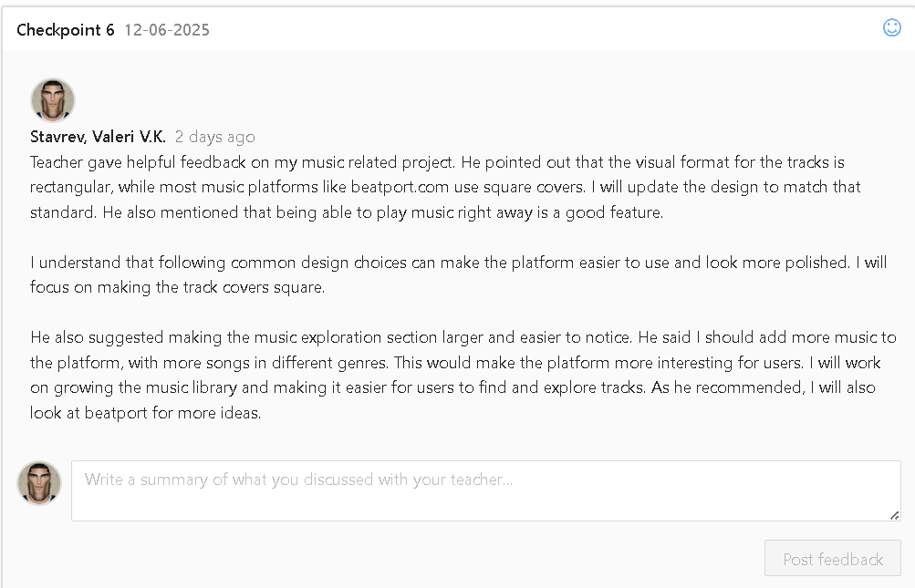This screenshot has width=915, height=588.
Task: Click the final line "look at beatport for more ideas"
Action: coord(146,412)
